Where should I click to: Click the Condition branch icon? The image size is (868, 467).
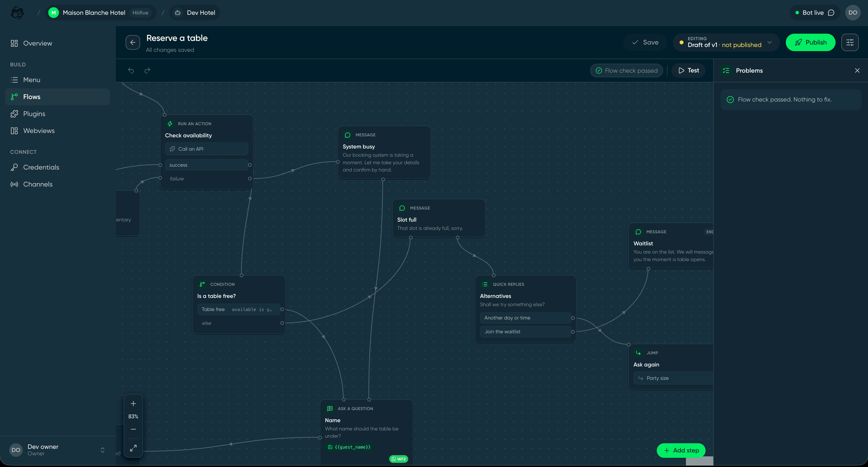(x=202, y=285)
